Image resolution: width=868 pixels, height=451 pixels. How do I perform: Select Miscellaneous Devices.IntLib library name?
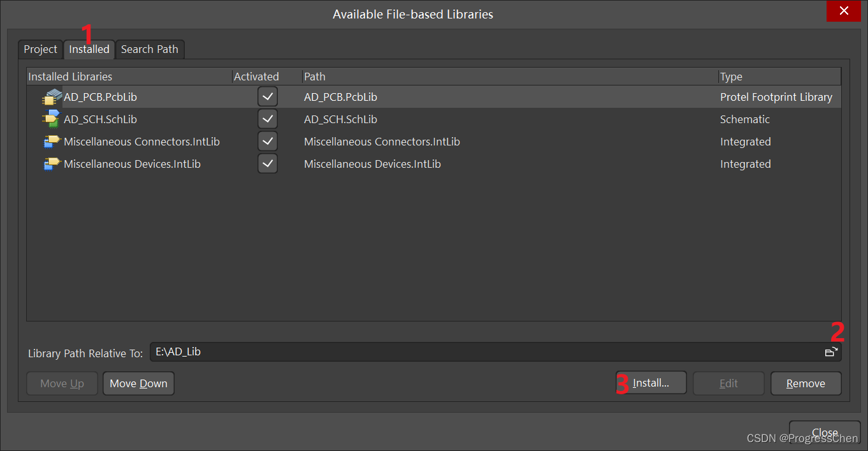132,164
